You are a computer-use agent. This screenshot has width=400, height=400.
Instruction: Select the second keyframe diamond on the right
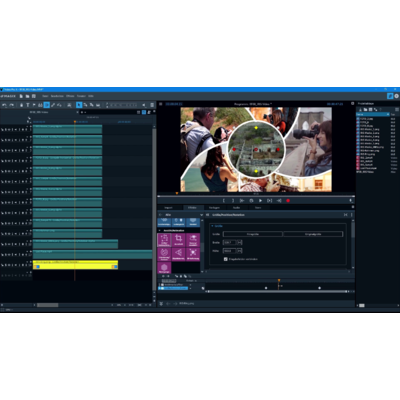click(319, 288)
